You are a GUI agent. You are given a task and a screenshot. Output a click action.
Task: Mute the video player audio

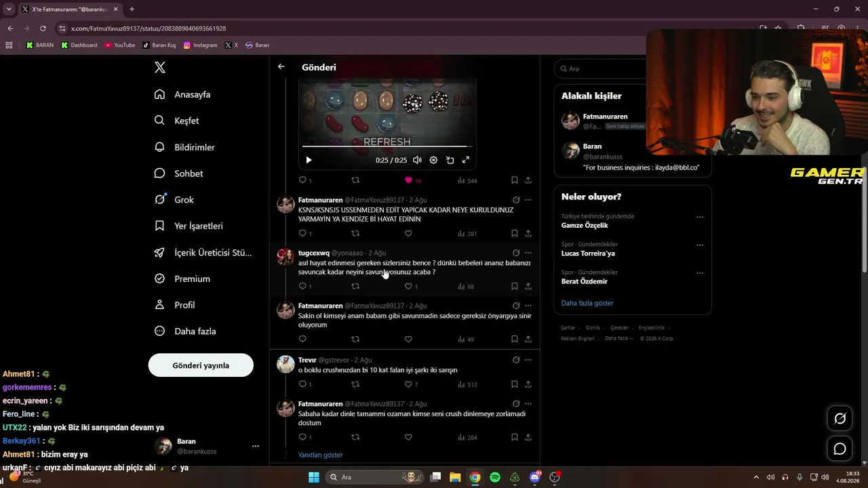pos(417,160)
